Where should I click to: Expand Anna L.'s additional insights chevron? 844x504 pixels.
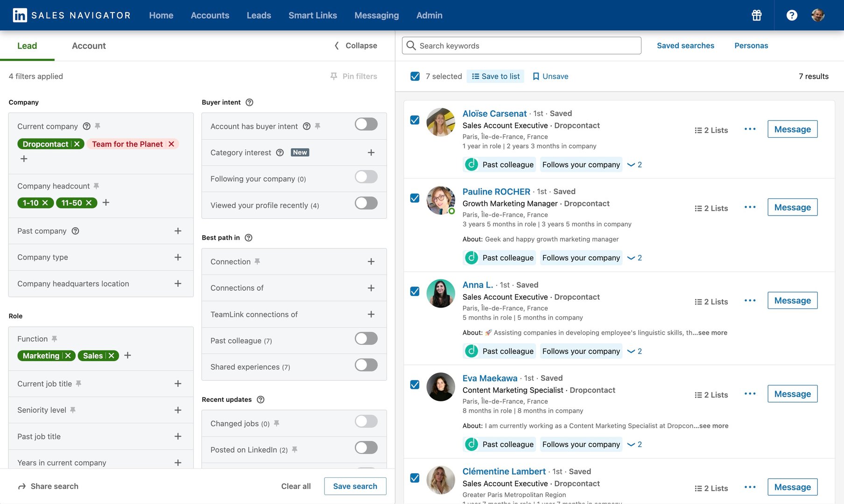[x=634, y=351]
